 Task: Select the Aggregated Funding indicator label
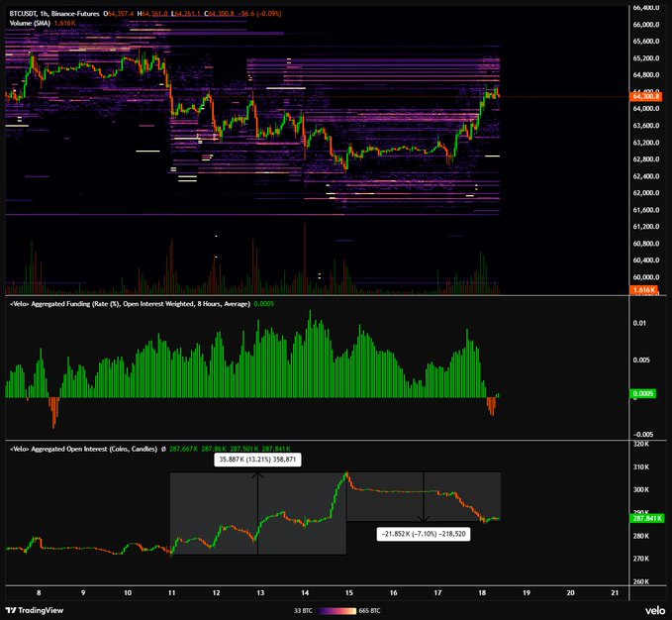[130, 304]
